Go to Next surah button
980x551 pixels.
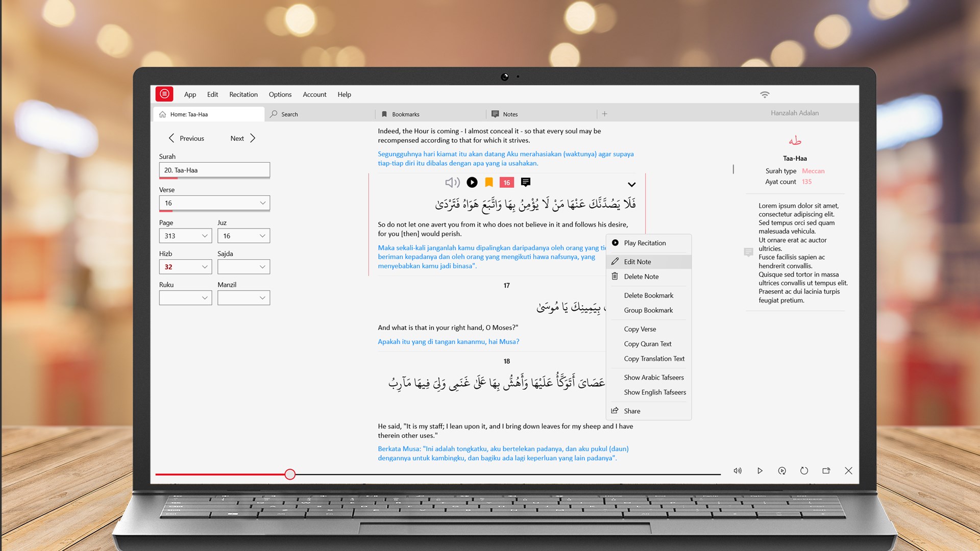click(x=243, y=138)
